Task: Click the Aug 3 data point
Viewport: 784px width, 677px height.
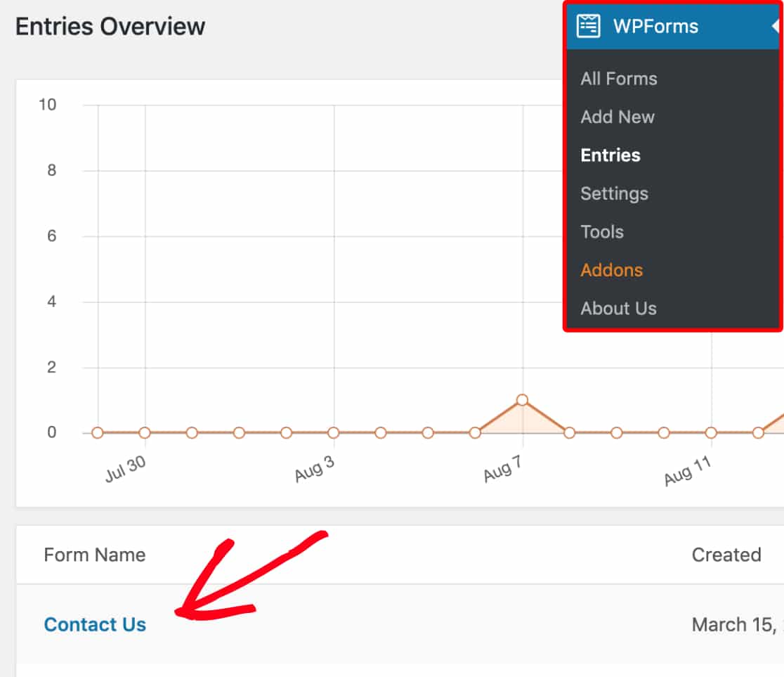Action: pos(334,433)
